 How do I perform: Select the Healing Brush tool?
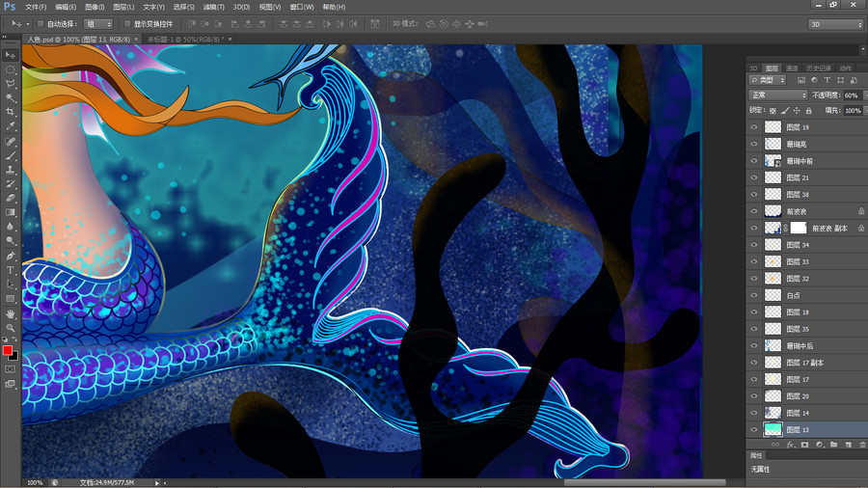(x=10, y=142)
